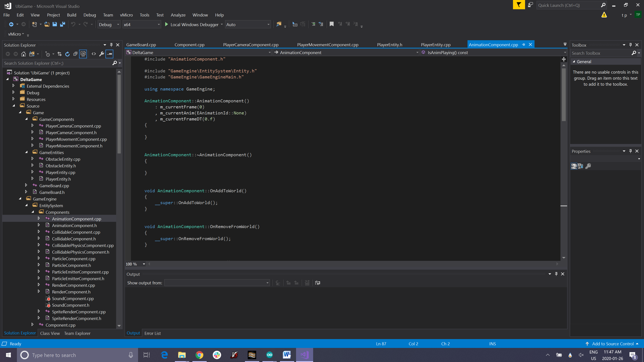
Task: Open Chrome from the taskbar
Action: tap(199, 355)
